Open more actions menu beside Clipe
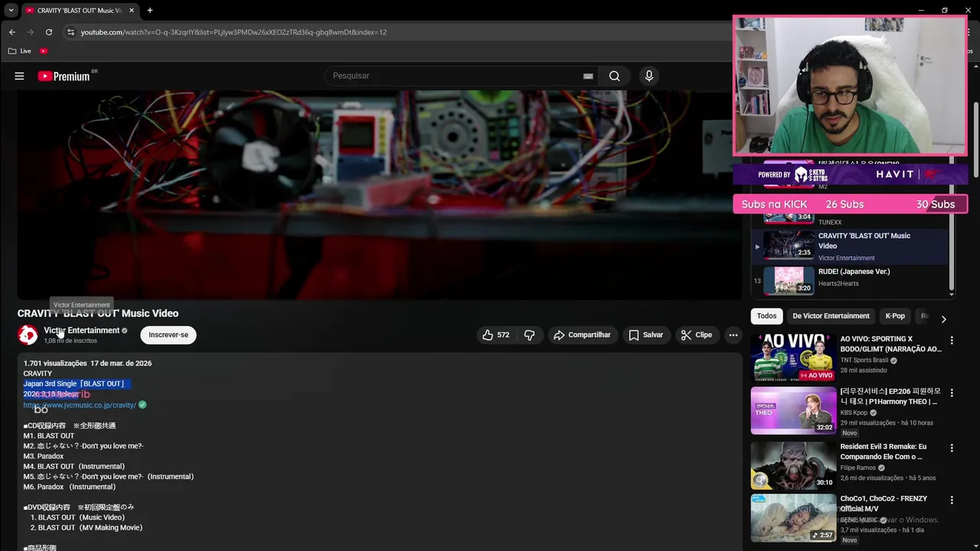This screenshot has width=980, height=551. (x=733, y=335)
